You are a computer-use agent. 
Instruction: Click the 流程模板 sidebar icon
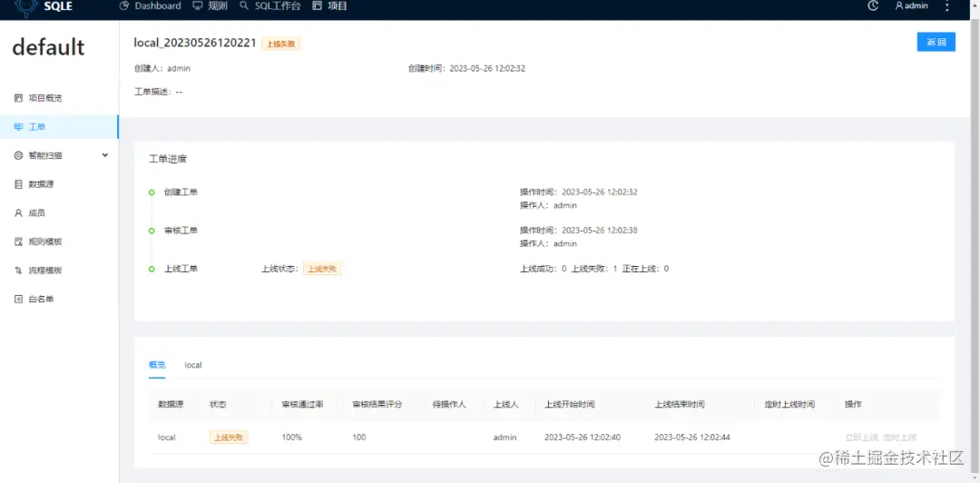click(18, 271)
